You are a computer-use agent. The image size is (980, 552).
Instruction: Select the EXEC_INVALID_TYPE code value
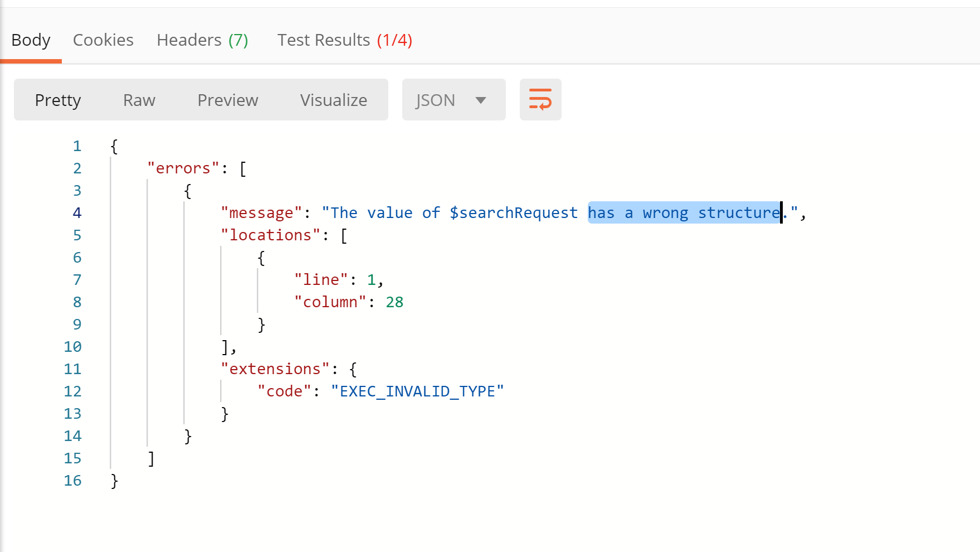pyautogui.click(x=418, y=391)
